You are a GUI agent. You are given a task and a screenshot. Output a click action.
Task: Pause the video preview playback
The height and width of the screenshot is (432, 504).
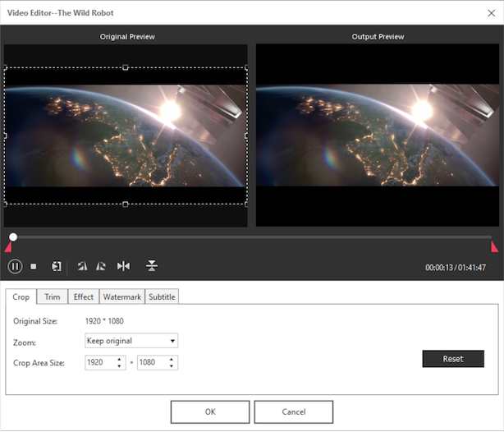(x=15, y=266)
